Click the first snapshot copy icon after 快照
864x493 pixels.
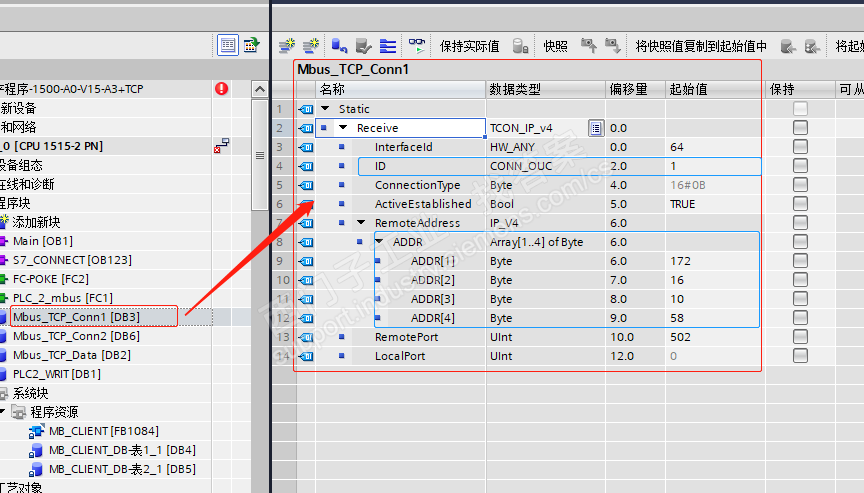click(x=588, y=46)
